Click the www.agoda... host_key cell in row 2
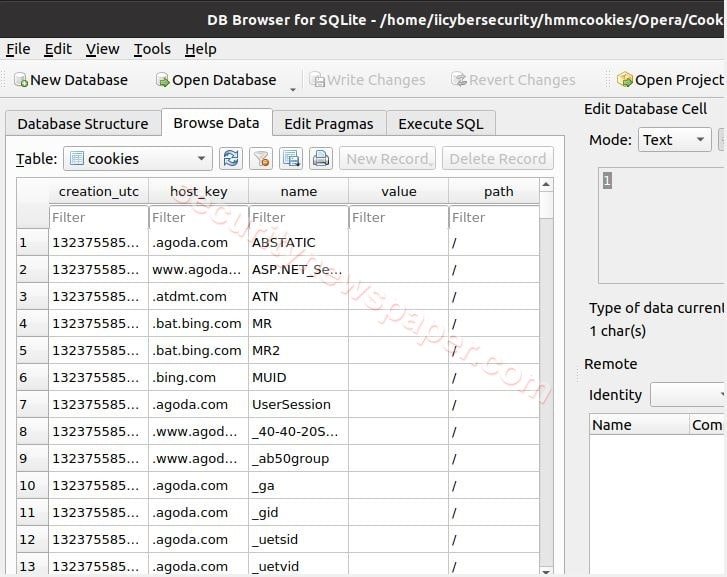 point(198,269)
